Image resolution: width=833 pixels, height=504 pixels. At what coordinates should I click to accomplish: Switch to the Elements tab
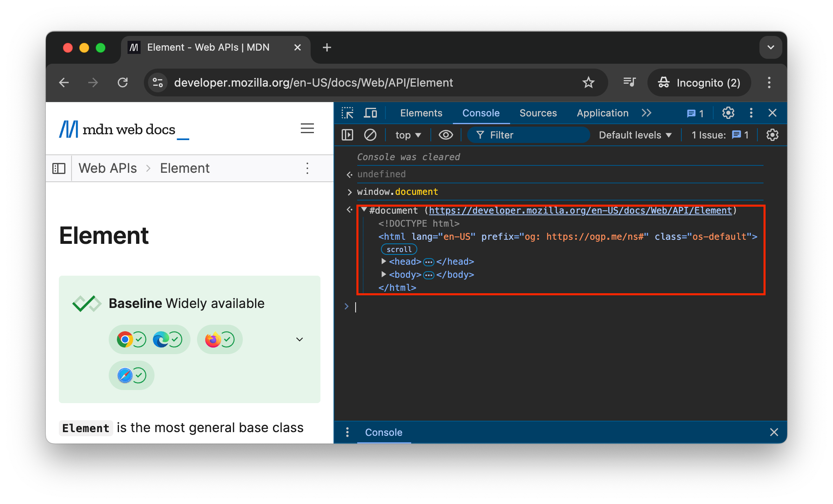421,113
